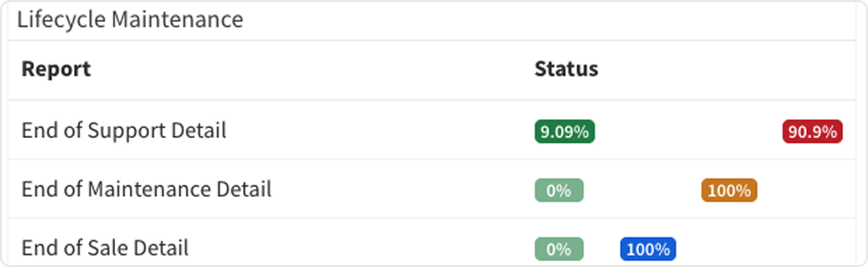Click empty status area right of blue 100% badge
The height and width of the screenshot is (267, 868).
759,249
